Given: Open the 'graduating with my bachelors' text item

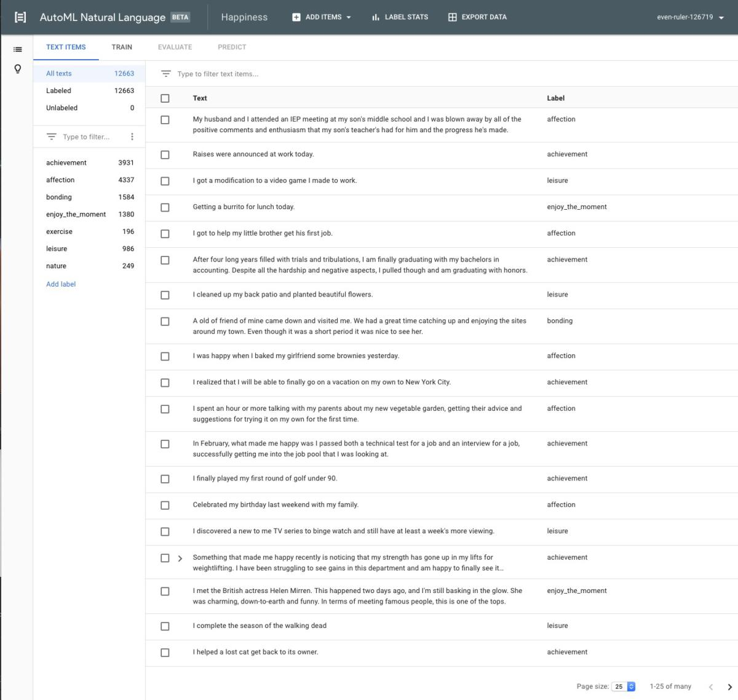Looking at the screenshot, I should point(360,264).
